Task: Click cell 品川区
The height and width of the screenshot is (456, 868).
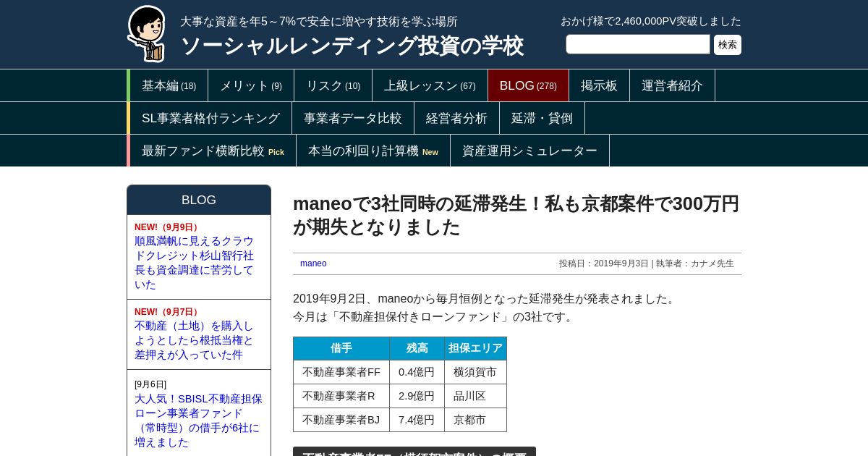Action: pyautogui.click(x=475, y=396)
